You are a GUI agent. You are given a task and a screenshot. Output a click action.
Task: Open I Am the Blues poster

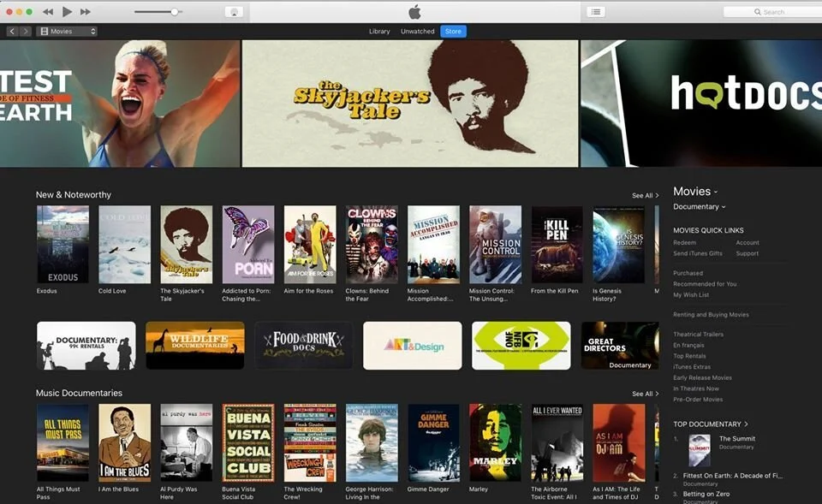(x=125, y=442)
